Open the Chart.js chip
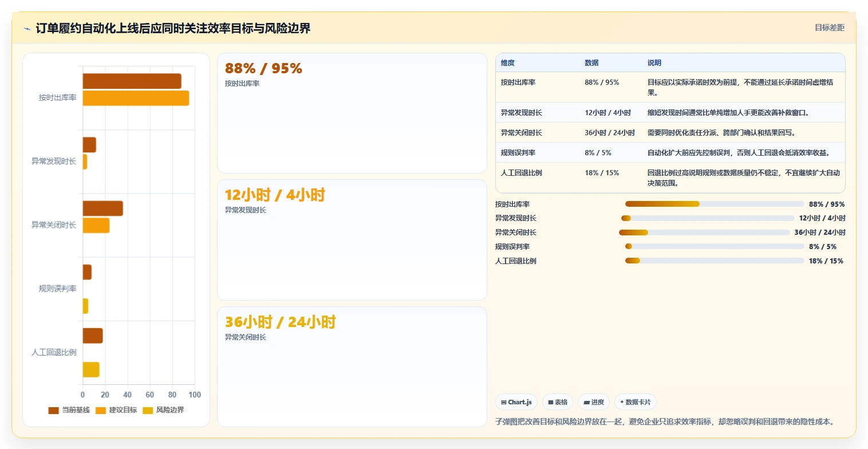Viewport: 868px width, 449px height. pos(516,402)
